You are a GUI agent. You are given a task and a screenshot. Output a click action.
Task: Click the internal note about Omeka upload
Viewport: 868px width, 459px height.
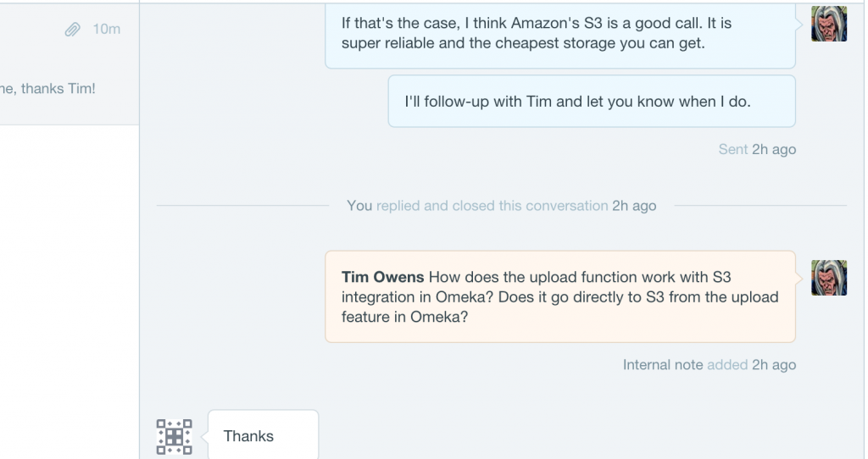click(x=560, y=297)
